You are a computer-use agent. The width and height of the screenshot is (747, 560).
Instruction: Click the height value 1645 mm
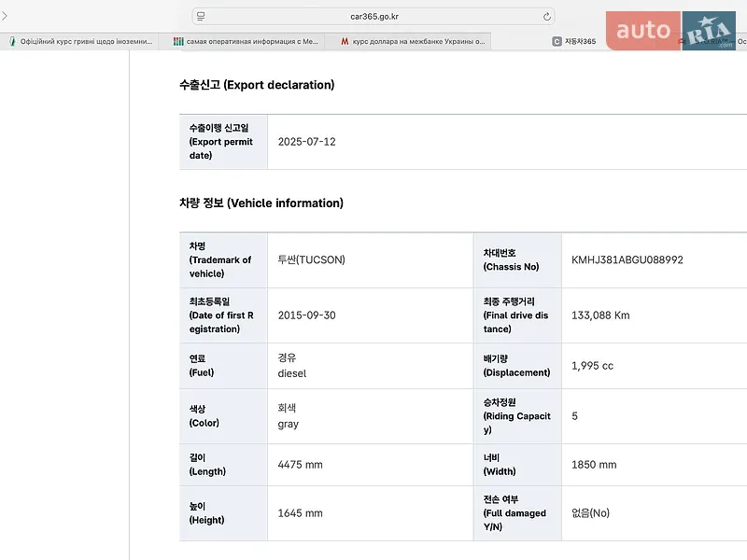(x=300, y=513)
